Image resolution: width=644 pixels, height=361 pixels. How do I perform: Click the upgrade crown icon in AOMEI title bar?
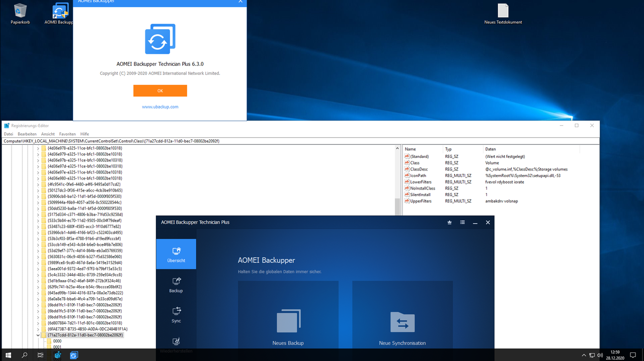449,222
